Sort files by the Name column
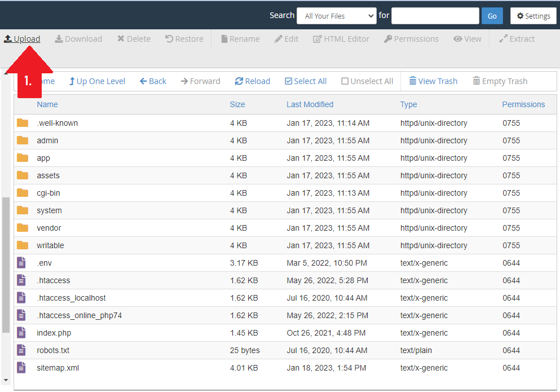The width and height of the screenshot is (560, 392). pyautogui.click(x=47, y=104)
